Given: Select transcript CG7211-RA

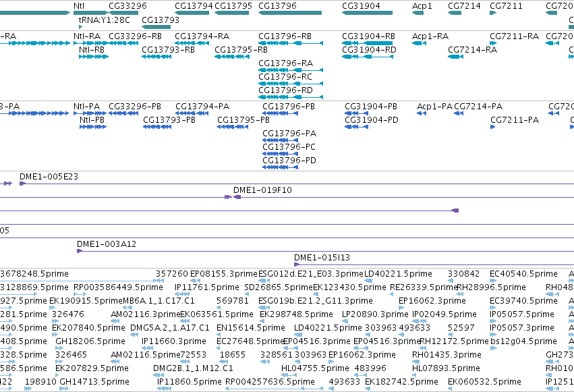Looking at the screenshot, I should [x=515, y=36].
